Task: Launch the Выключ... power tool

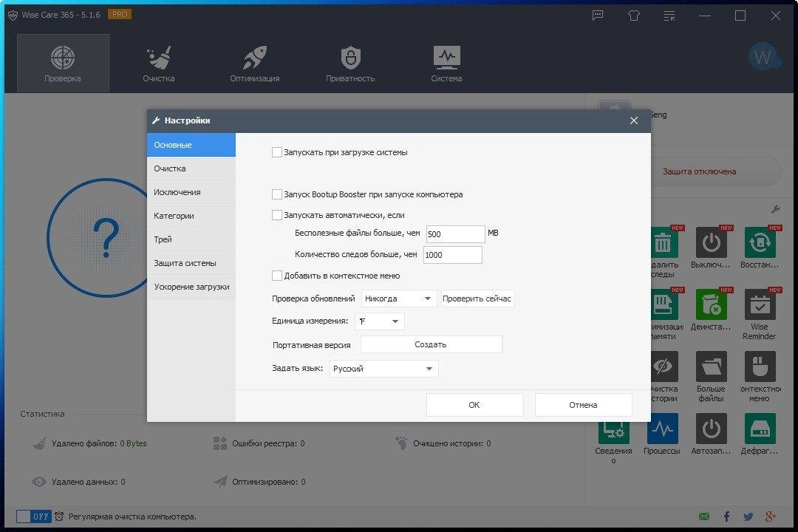Action: click(x=711, y=248)
